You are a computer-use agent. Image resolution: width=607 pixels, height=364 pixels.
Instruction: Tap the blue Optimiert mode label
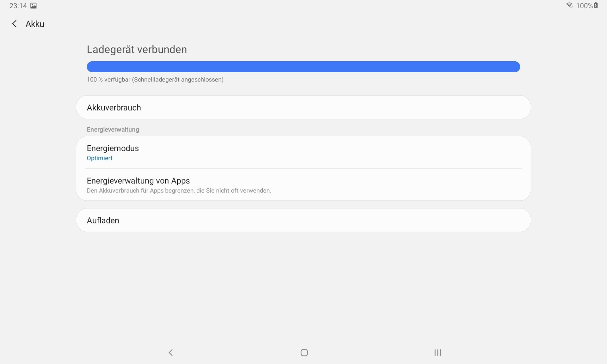click(x=100, y=158)
